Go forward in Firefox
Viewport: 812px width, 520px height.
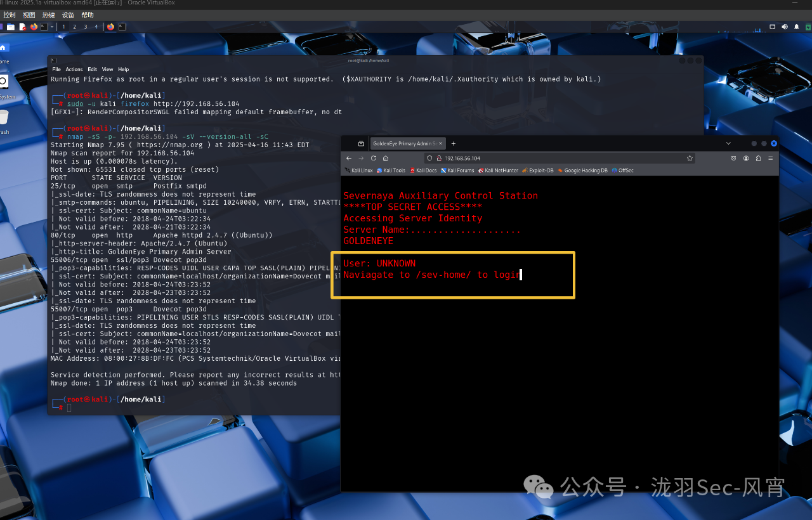[361, 158]
